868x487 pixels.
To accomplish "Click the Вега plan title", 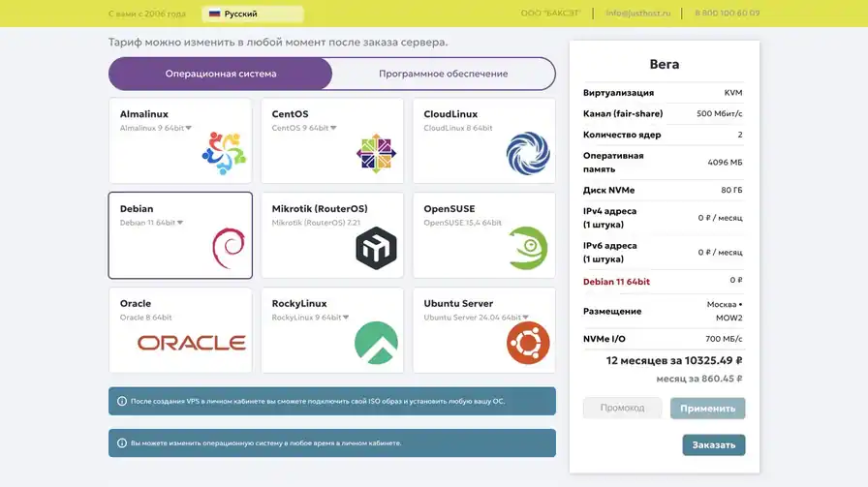I will click(665, 64).
